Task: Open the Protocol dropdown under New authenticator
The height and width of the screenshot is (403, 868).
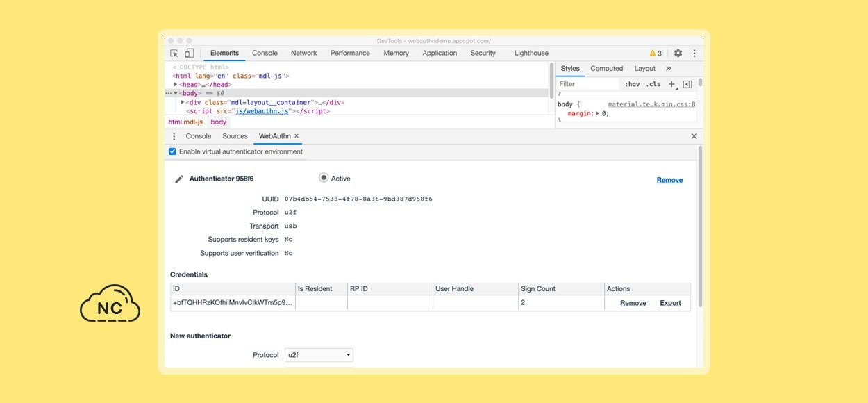Action: click(x=319, y=355)
